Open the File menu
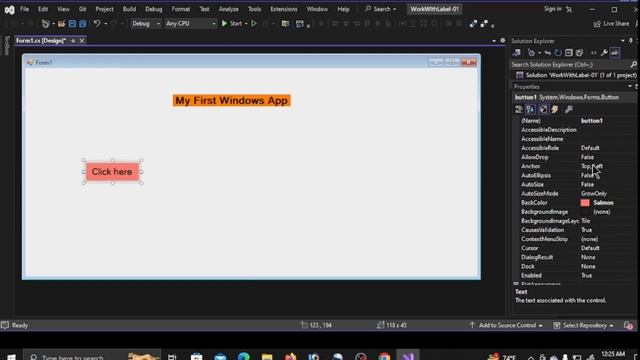This screenshot has width=640, height=360. 24,9
